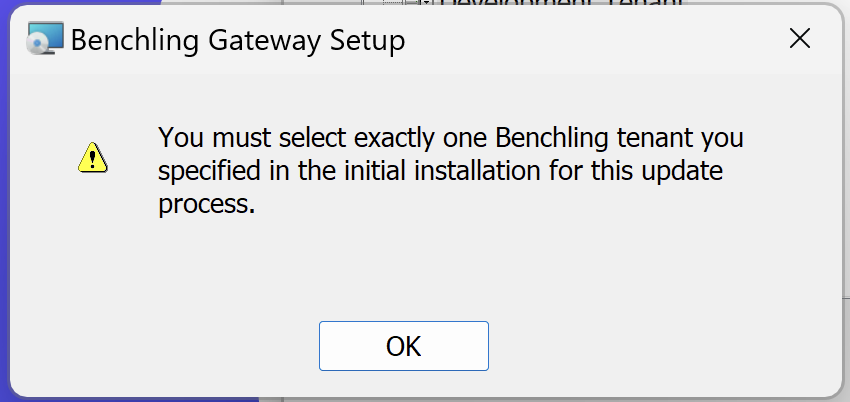
Task: Click the dropdown arrow beside Development Tenant
Action: point(427,2)
